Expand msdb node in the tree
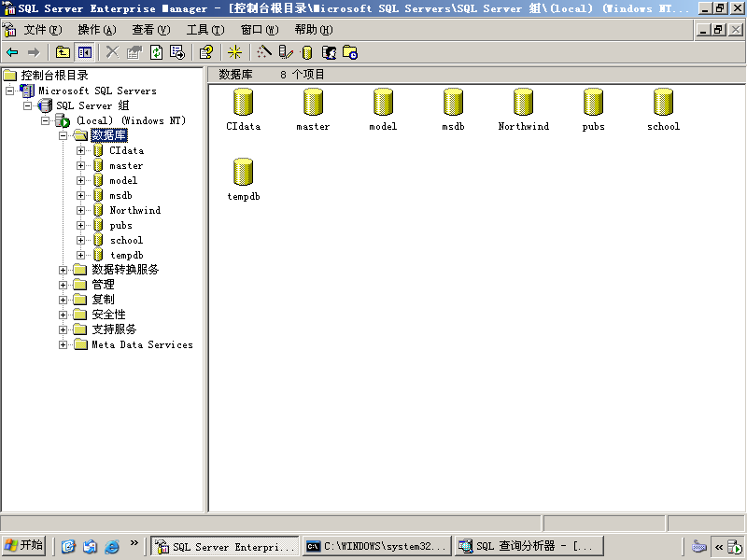747x560 pixels. (x=80, y=196)
